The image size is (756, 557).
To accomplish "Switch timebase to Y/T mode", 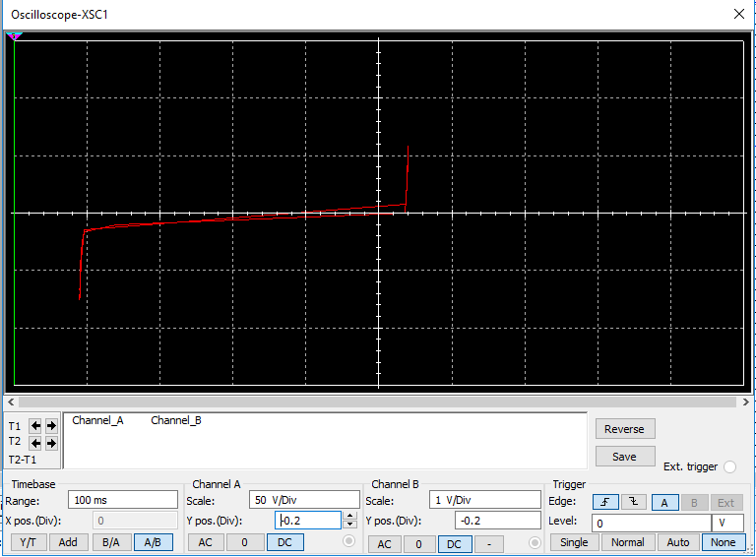I will point(28,542).
